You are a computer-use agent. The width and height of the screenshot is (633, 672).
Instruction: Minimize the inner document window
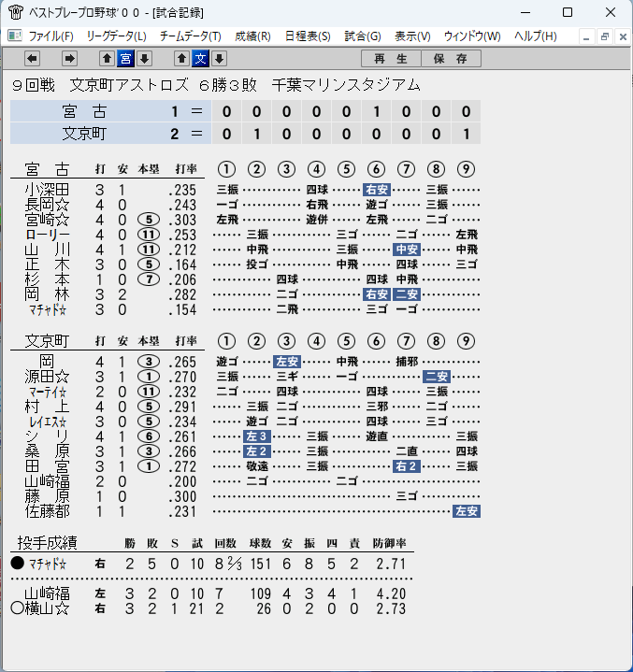point(586,36)
